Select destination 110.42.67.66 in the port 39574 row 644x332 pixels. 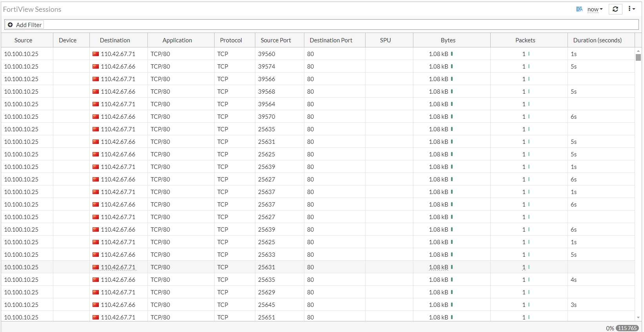(118, 67)
